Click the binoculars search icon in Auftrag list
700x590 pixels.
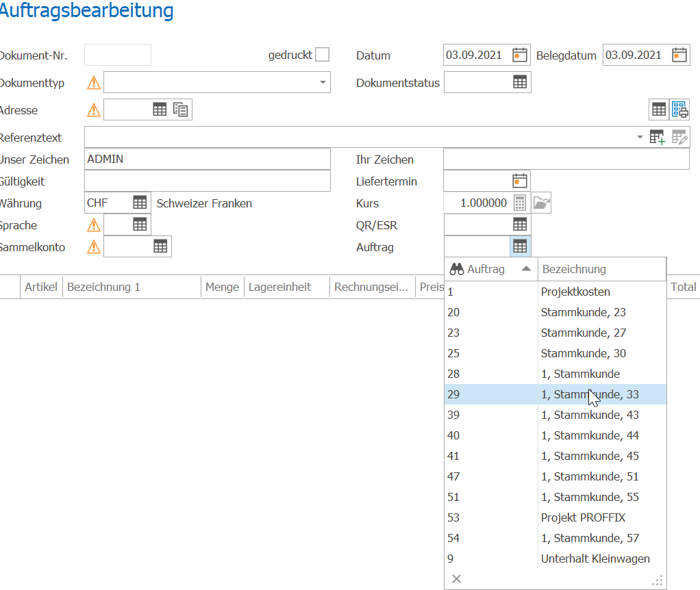457,269
